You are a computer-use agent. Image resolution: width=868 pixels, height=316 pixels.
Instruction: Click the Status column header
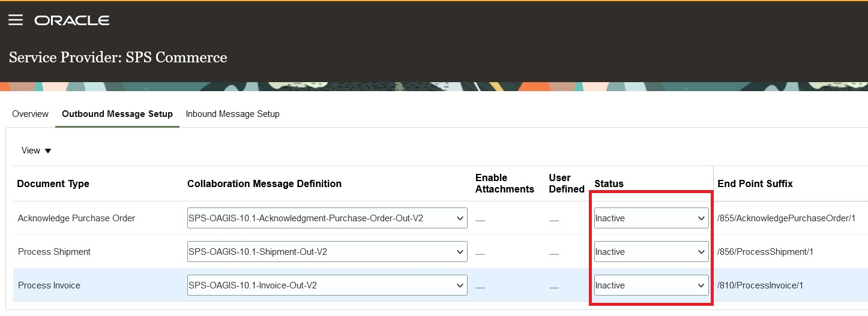[x=609, y=184]
